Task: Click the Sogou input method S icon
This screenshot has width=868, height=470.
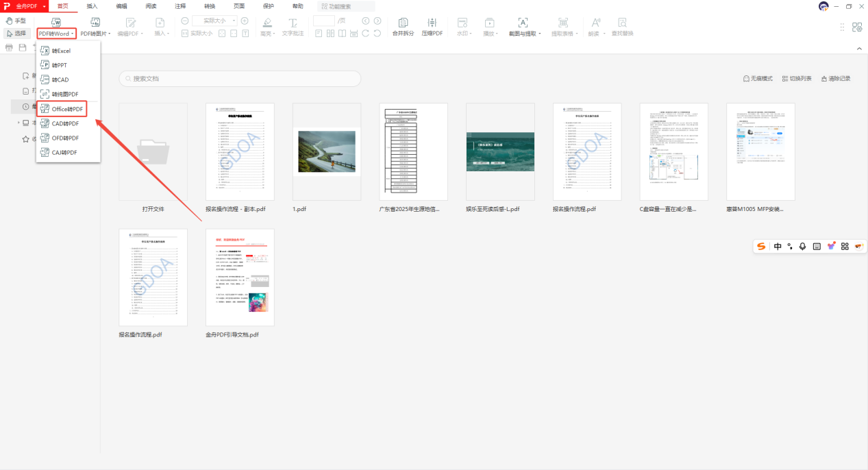Action: (762, 246)
